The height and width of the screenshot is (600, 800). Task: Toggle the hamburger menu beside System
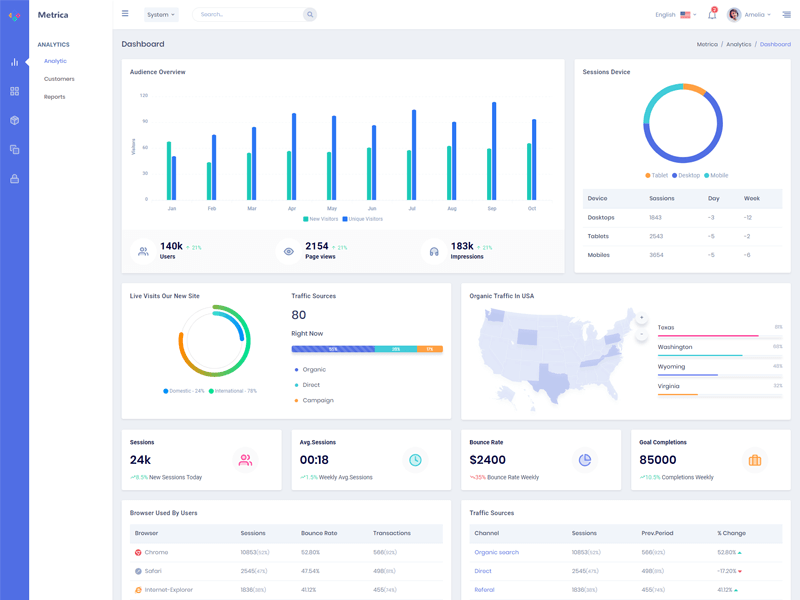tap(125, 14)
